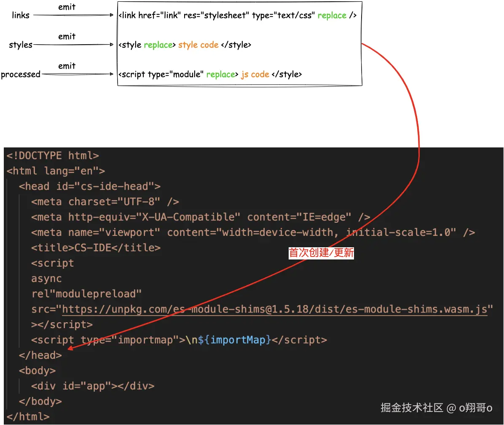The width and height of the screenshot is (504, 425).
Task: Click the red '首次创建/更新' label
Action: (x=321, y=253)
